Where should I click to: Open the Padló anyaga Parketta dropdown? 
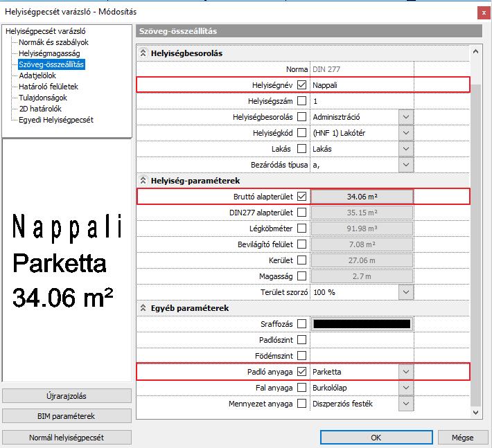pyautogui.click(x=406, y=372)
